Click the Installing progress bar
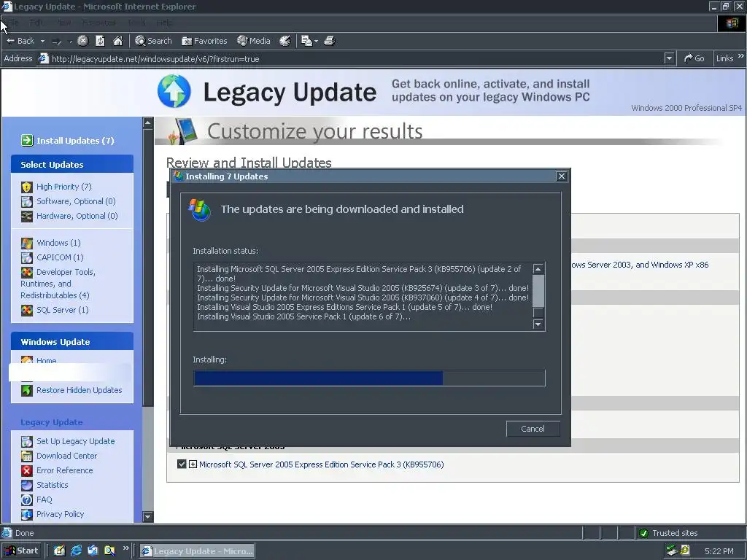747x560 pixels. (x=369, y=378)
